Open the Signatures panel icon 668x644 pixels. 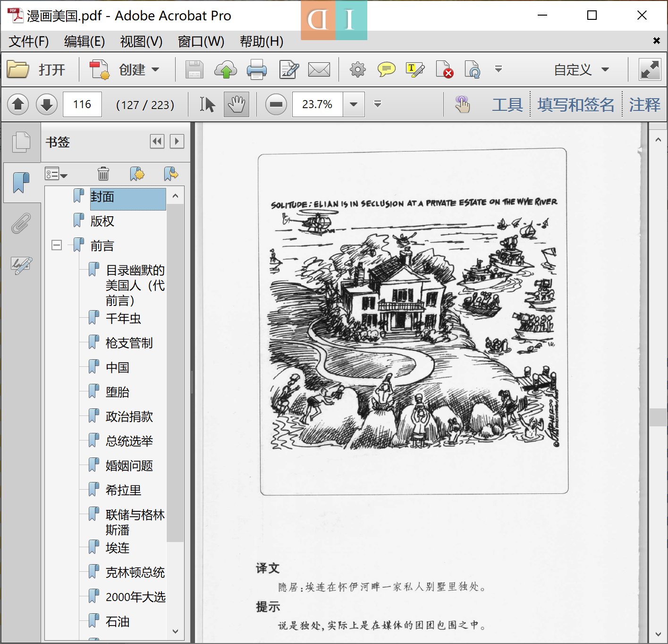coord(21,265)
